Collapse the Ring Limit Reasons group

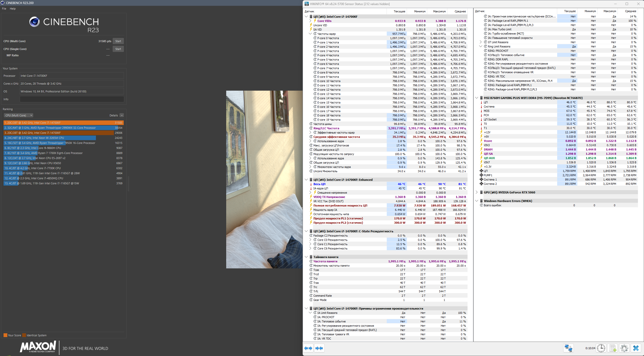(x=481, y=46)
